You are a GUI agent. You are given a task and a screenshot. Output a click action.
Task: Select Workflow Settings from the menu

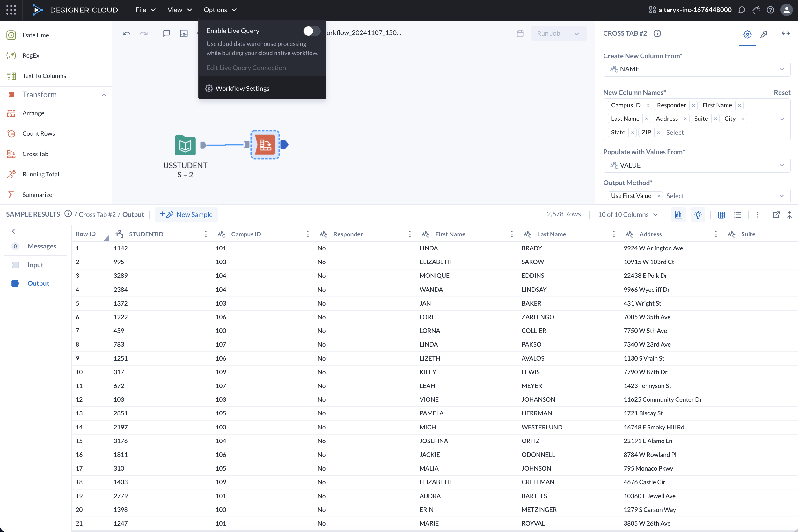coord(242,88)
